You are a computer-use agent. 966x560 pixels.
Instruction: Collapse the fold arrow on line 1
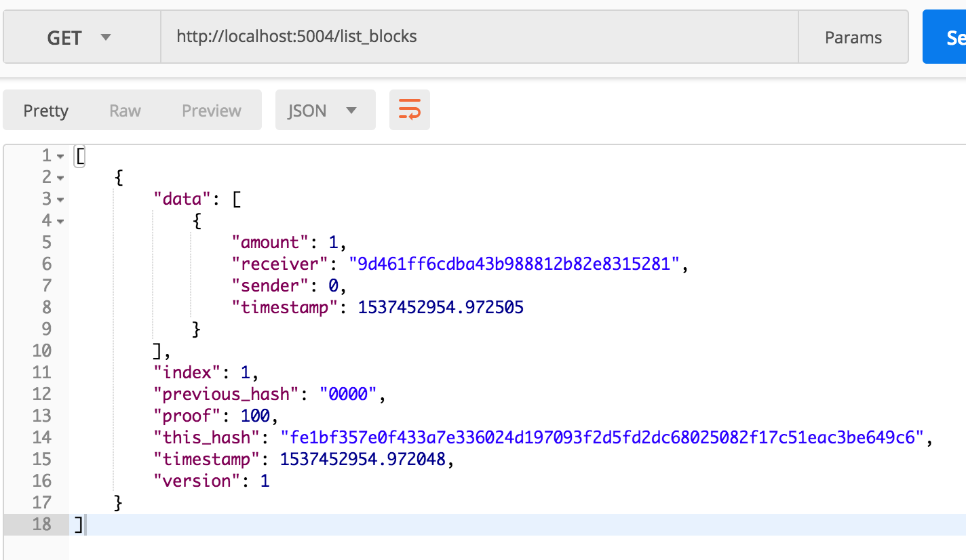pyautogui.click(x=60, y=156)
